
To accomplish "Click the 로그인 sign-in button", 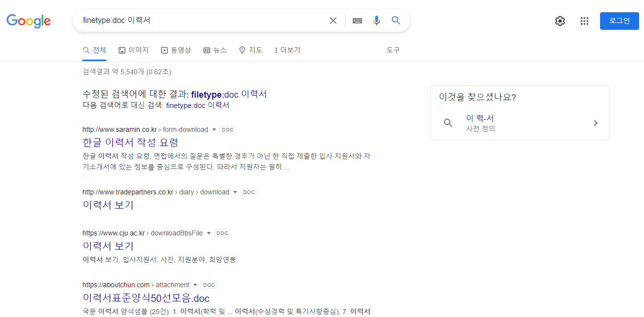I will [x=620, y=21].
